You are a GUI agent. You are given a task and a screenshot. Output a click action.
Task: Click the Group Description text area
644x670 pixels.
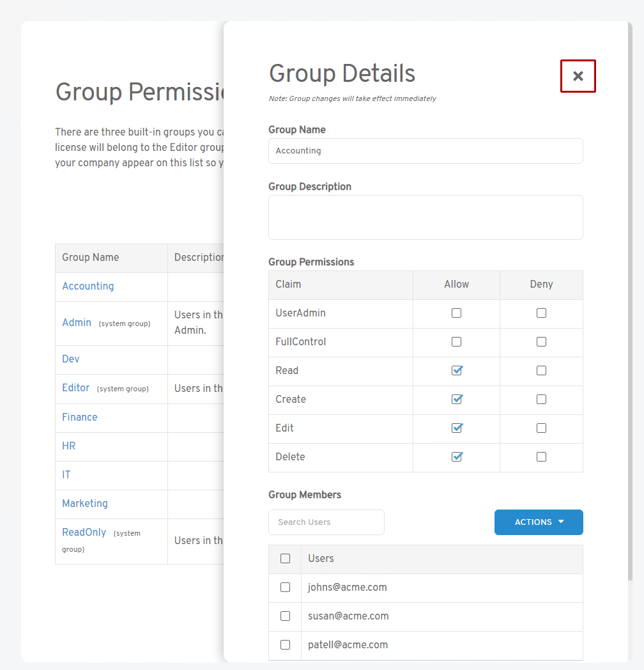[425, 217]
